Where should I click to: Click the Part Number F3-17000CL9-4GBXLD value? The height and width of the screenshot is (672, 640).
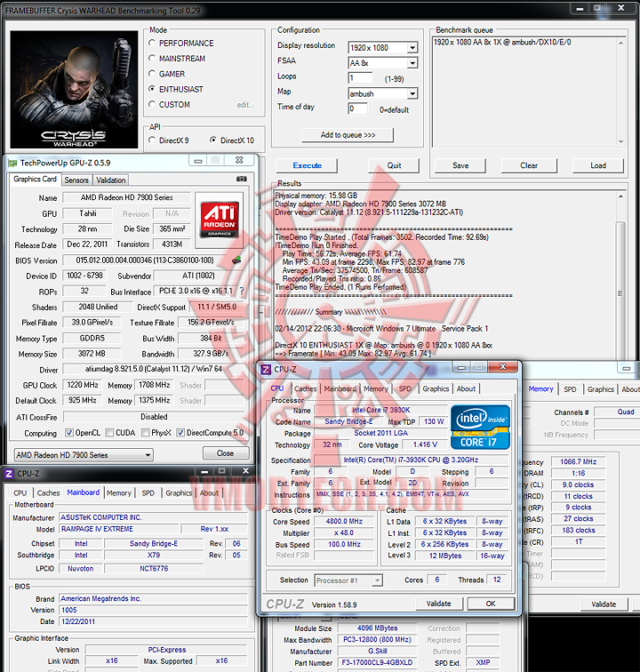click(x=377, y=662)
